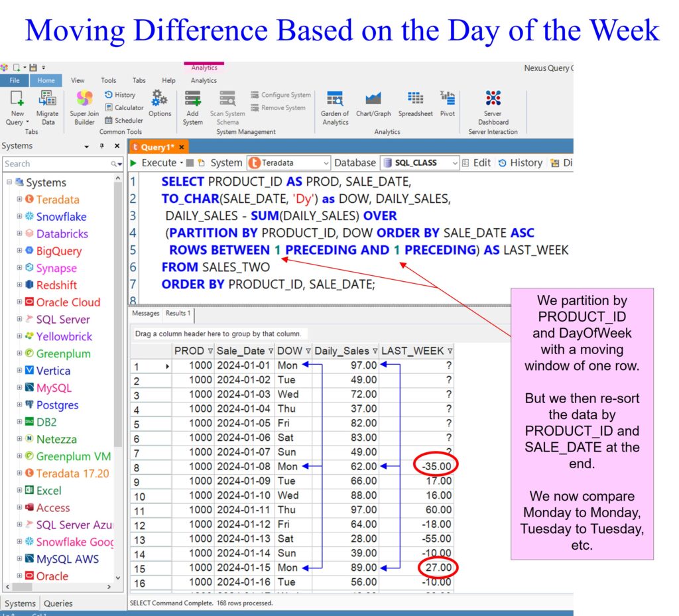Switch to the View ribbon tab
Viewport: 679px width, 616px height.
tap(78, 80)
